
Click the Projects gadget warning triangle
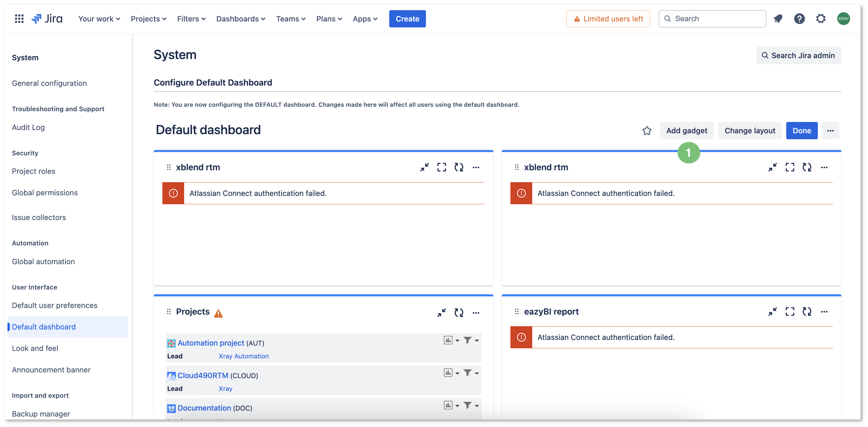point(218,313)
